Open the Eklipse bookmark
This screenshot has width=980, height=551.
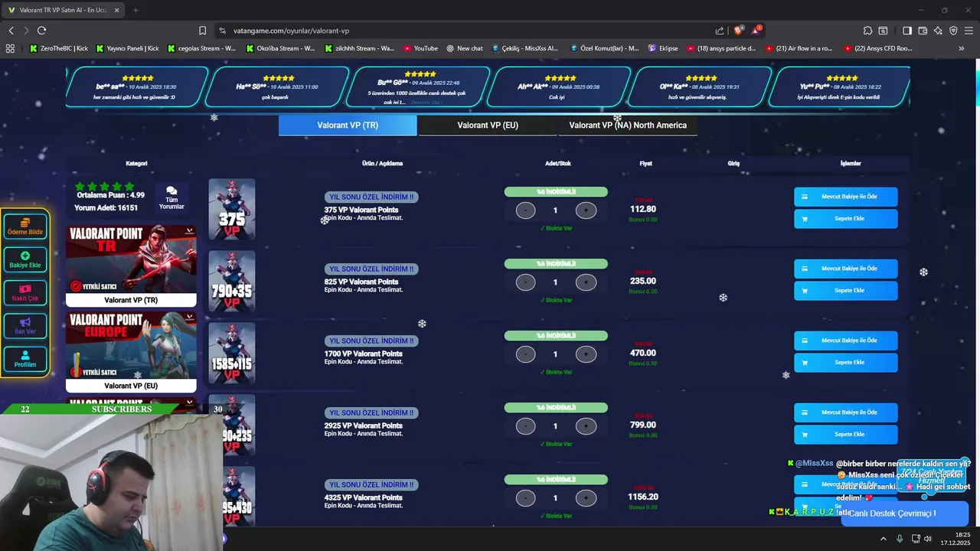tap(662, 48)
